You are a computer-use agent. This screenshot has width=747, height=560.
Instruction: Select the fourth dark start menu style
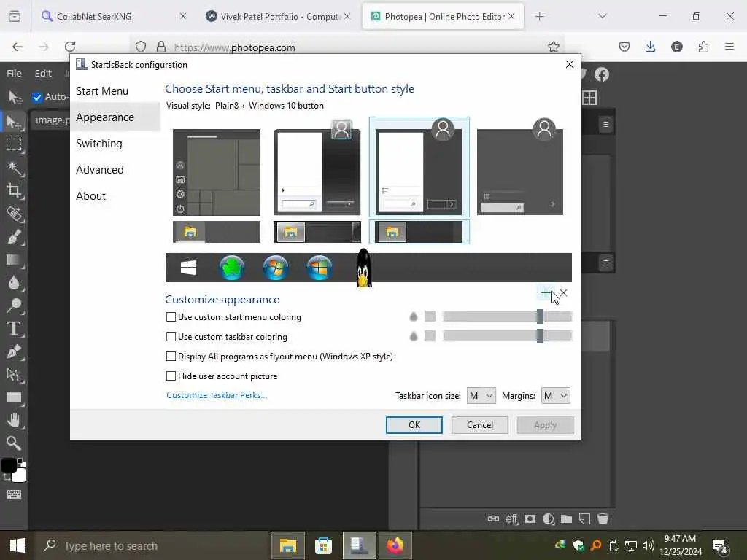[520, 167]
